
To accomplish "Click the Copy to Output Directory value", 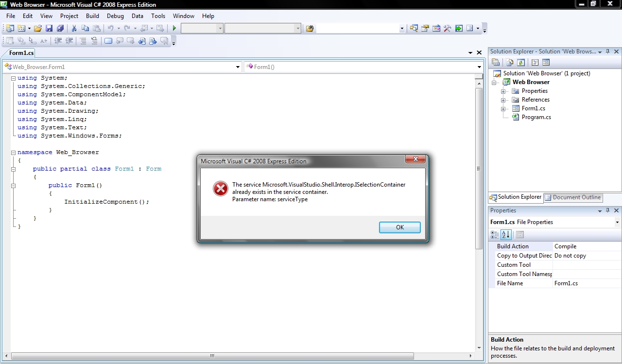I will point(587,256).
